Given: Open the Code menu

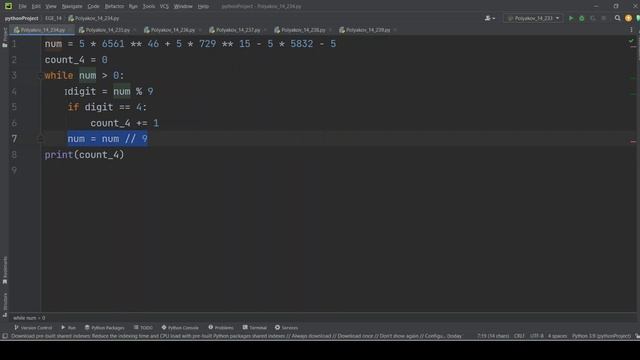Looking at the screenshot, I should pyautogui.click(x=93, y=6).
